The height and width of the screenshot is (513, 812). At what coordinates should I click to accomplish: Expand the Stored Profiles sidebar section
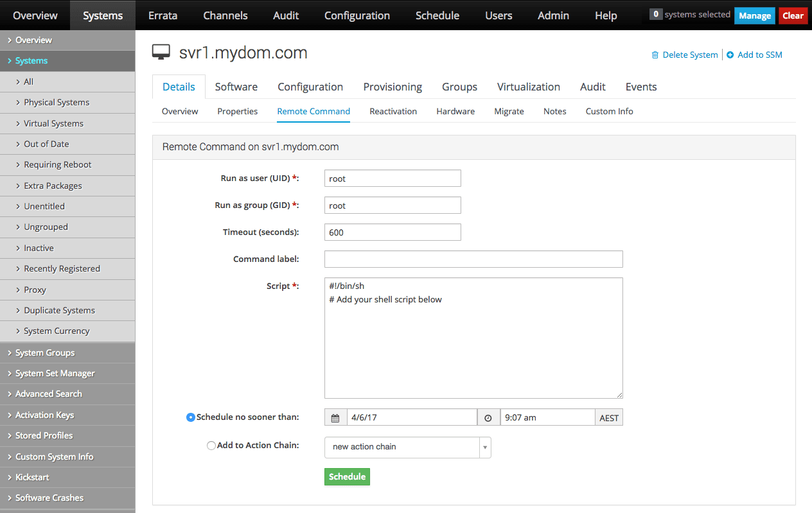coord(67,435)
